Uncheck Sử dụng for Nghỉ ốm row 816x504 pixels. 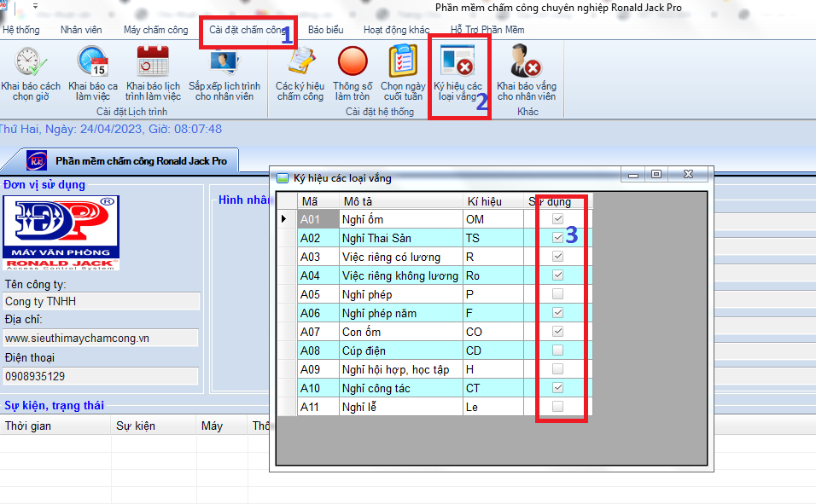click(558, 219)
